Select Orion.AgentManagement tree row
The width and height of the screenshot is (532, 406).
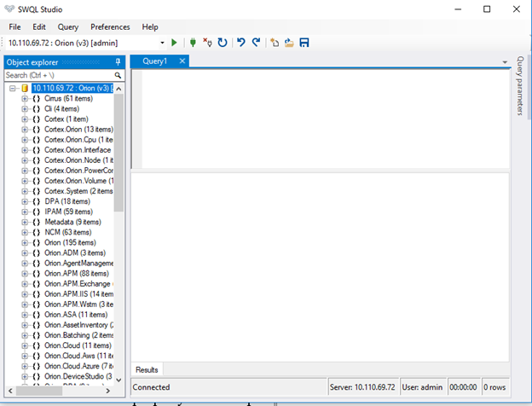[78, 263]
